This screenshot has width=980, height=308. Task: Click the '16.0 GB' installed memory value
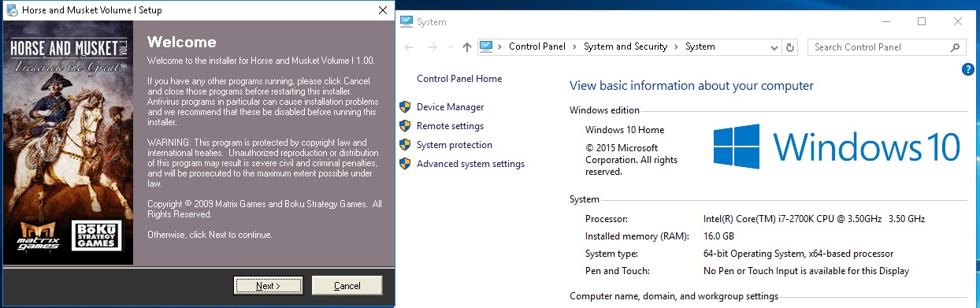718,236
